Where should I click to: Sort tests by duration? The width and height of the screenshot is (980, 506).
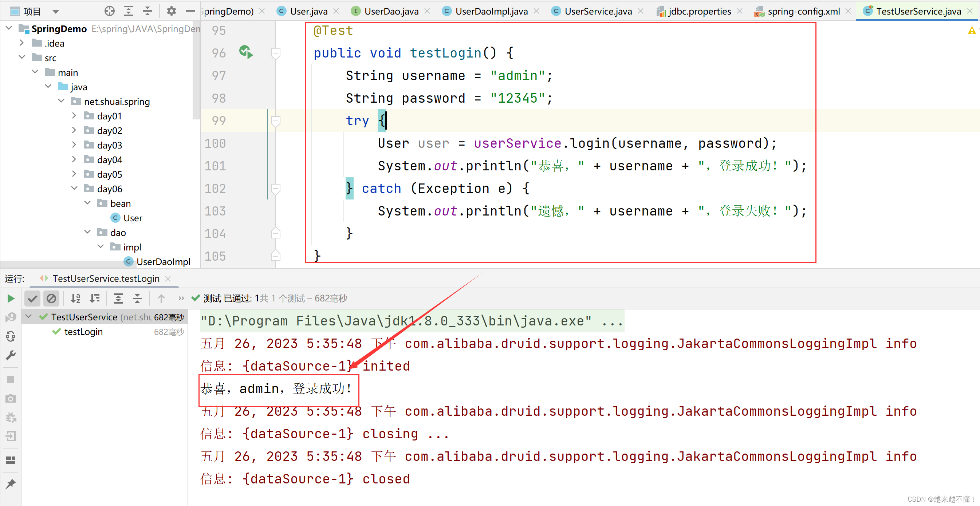pos(94,299)
